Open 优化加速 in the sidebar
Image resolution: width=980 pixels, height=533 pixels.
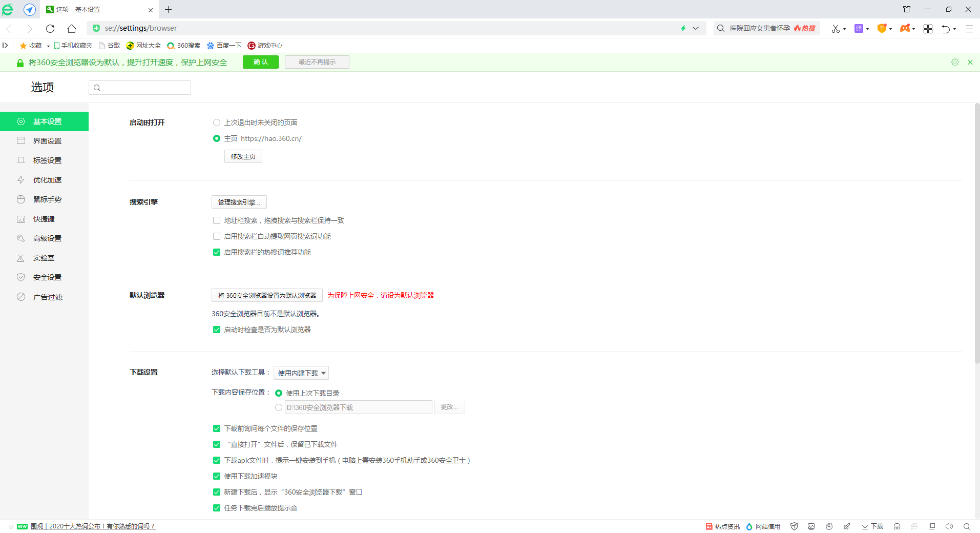(44, 180)
